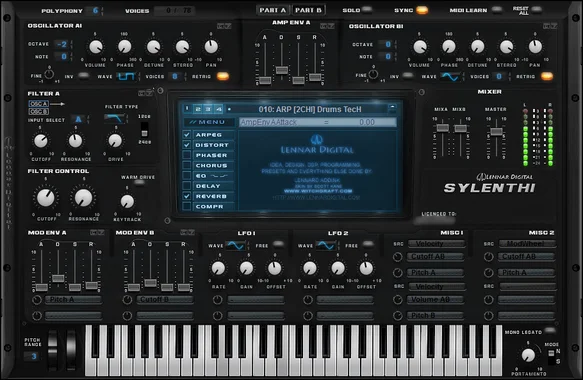The image size is (583, 380).
Task: Click the Oscillator B1 Pan knob
Action: pyautogui.click(x=535, y=47)
